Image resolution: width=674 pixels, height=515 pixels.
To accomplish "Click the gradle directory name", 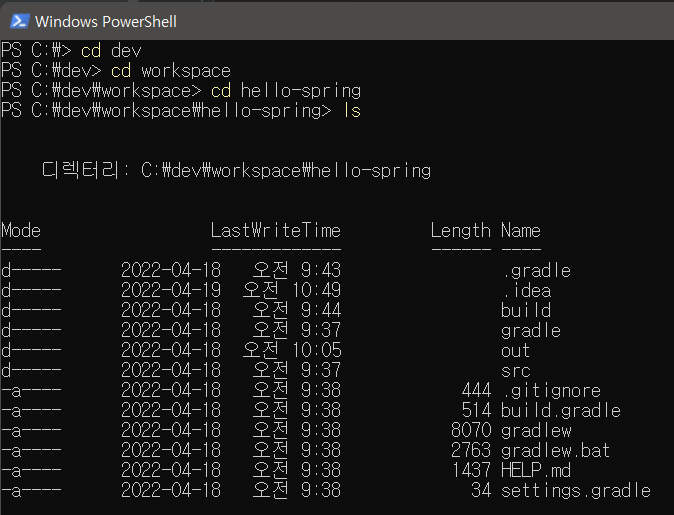I will click(531, 331).
